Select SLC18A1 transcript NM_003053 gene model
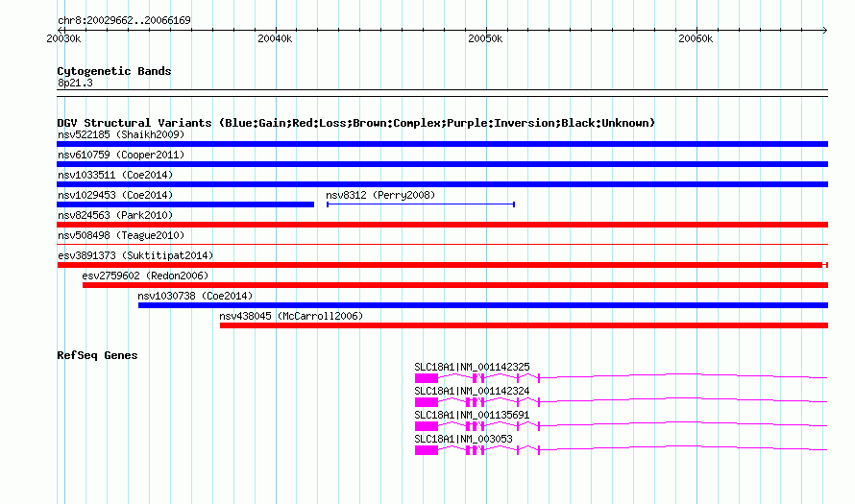The image size is (855, 504). [621, 449]
